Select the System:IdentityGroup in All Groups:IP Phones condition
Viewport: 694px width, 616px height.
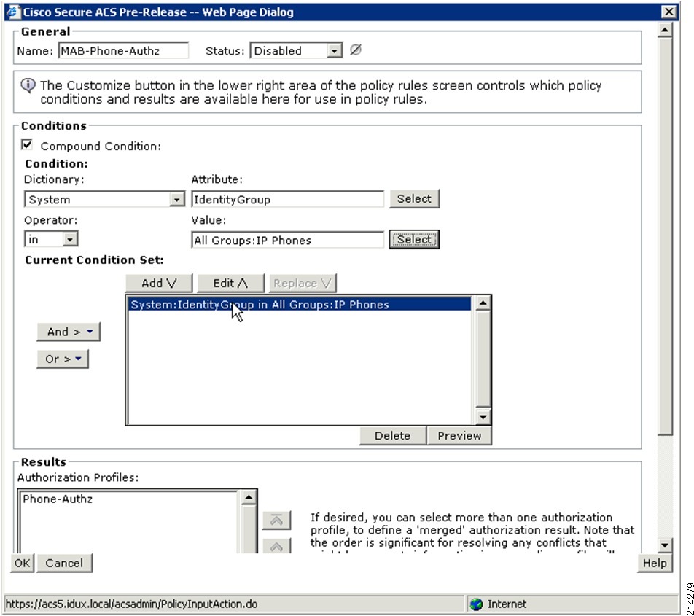point(300,305)
